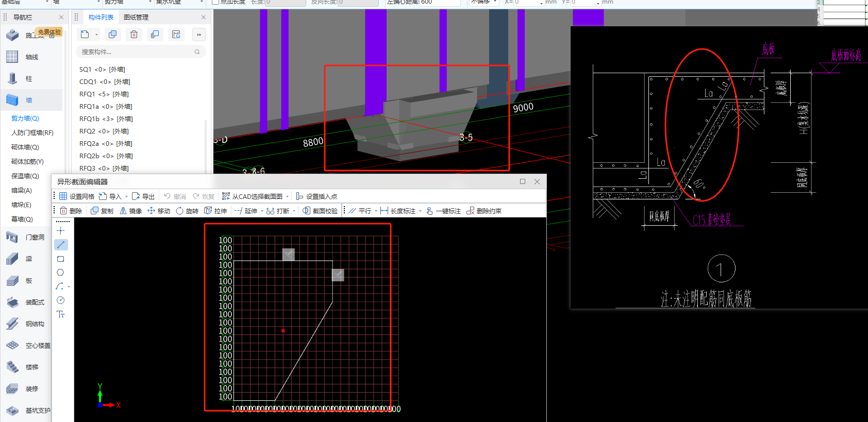The width and height of the screenshot is (868, 422).
Task: Click 复制 copy in section editor
Action: [x=102, y=211]
